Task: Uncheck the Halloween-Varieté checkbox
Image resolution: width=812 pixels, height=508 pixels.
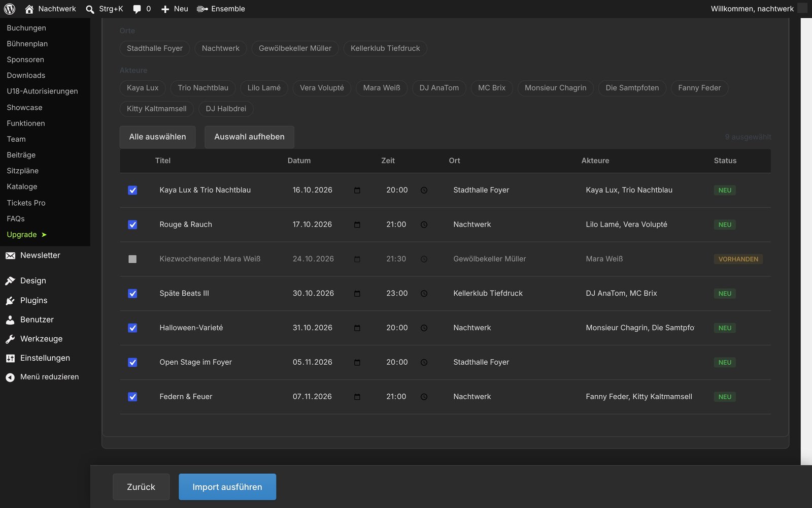Action: click(132, 328)
